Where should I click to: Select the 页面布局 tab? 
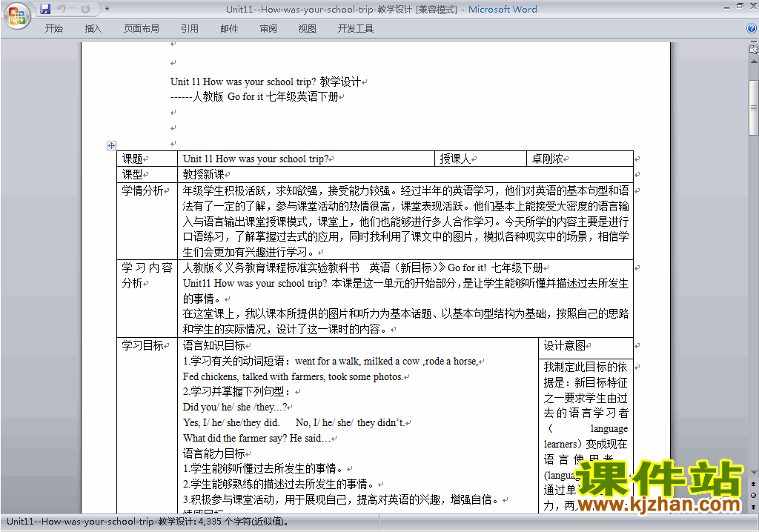tap(142, 29)
